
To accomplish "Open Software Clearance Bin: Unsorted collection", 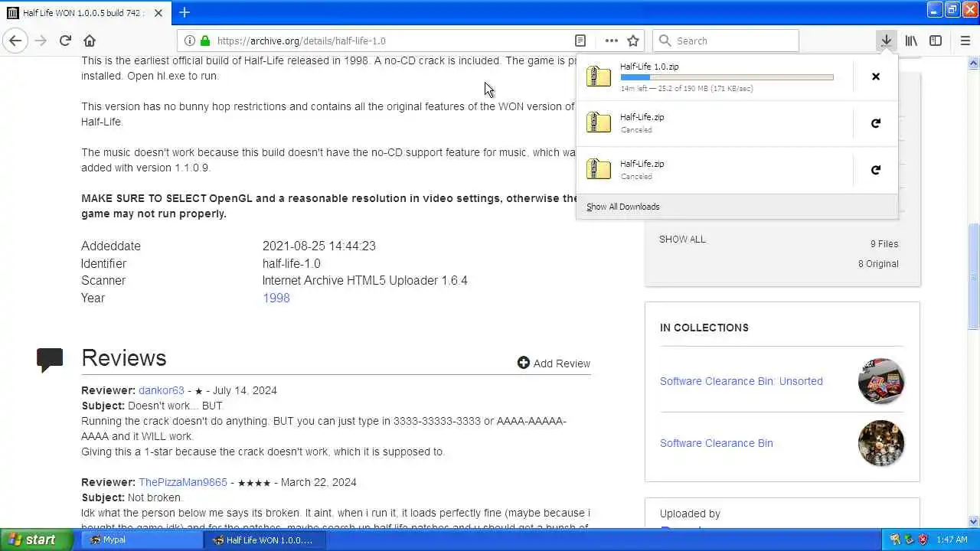I will point(741,381).
